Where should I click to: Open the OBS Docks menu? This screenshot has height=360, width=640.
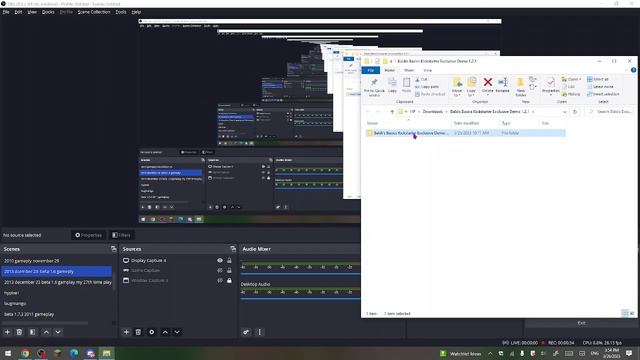(48, 12)
